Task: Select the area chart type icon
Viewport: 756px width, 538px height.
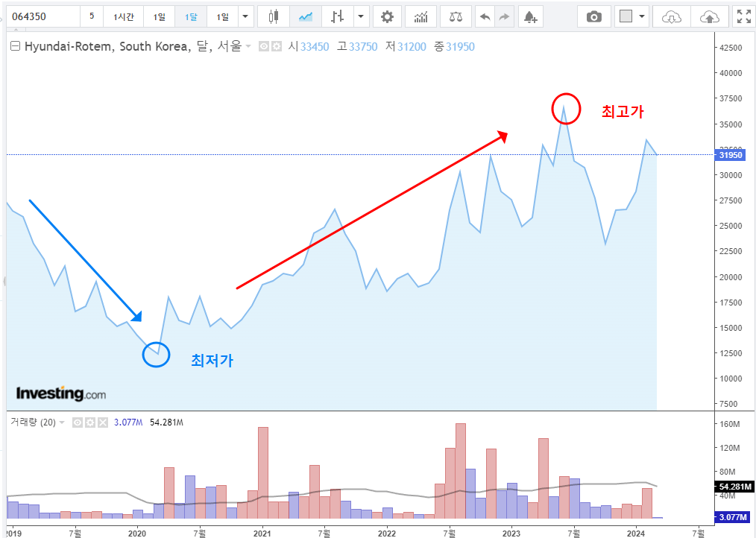Action: (x=306, y=16)
